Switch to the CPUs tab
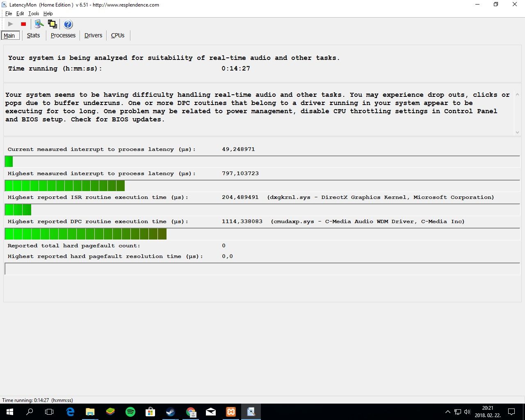This screenshot has width=525, height=420. point(118,36)
